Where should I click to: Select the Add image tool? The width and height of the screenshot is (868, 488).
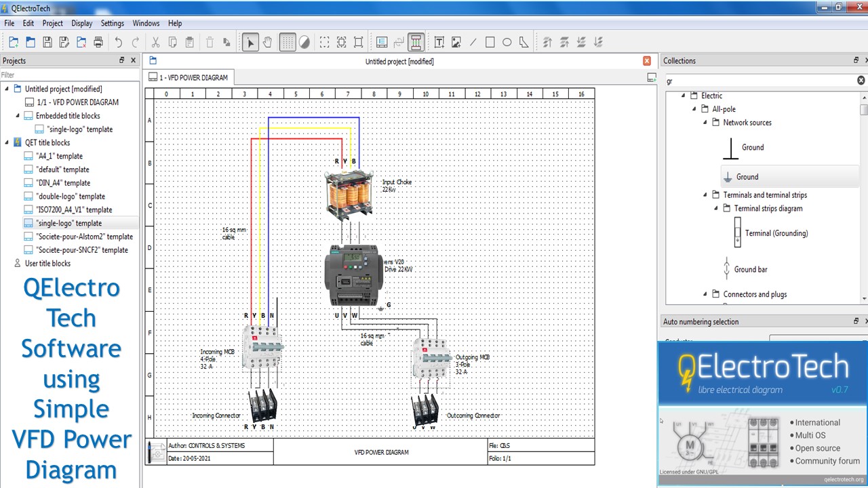point(456,42)
